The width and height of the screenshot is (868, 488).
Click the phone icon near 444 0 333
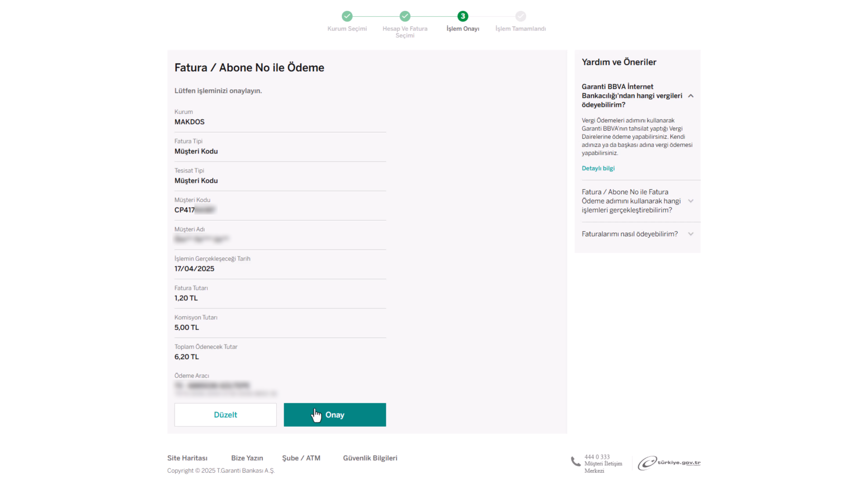click(576, 461)
